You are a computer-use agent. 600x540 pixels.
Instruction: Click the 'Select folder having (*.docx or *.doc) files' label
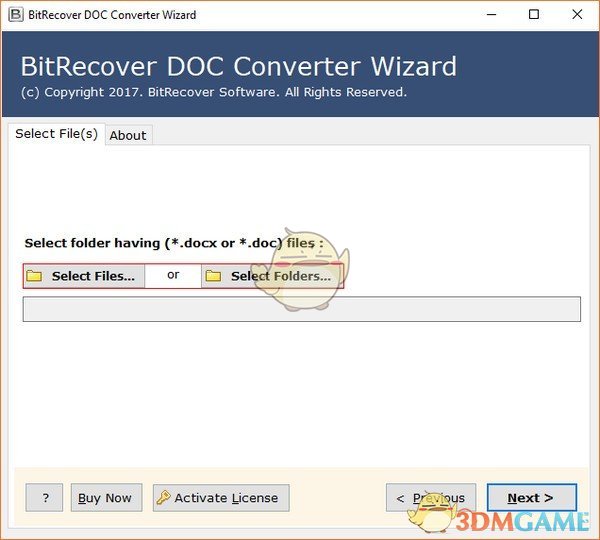[x=174, y=243]
